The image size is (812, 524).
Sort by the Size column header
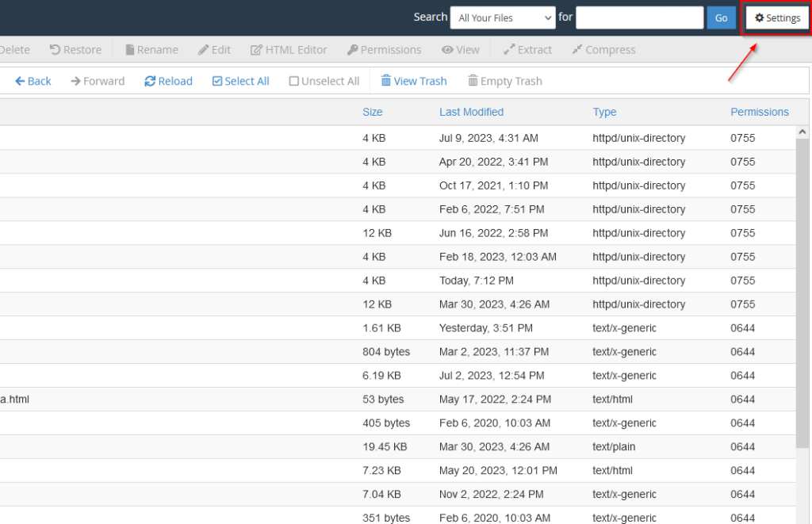point(373,112)
